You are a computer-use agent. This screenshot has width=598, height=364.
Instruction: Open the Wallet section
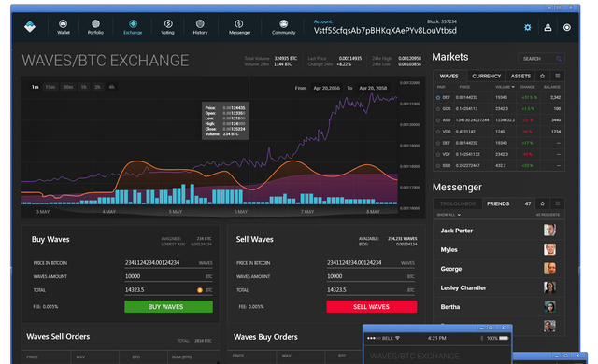63,27
